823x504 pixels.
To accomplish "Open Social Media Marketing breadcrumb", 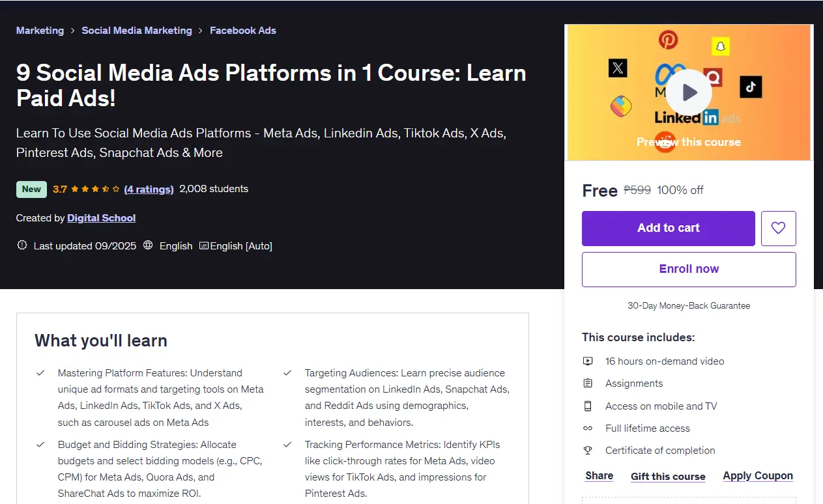I will pyautogui.click(x=137, y=31).
